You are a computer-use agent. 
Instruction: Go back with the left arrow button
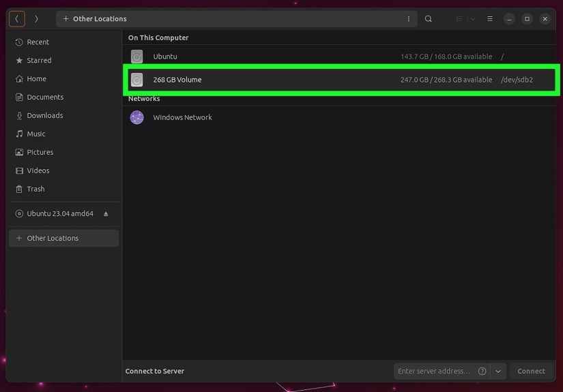coord(17,18)
